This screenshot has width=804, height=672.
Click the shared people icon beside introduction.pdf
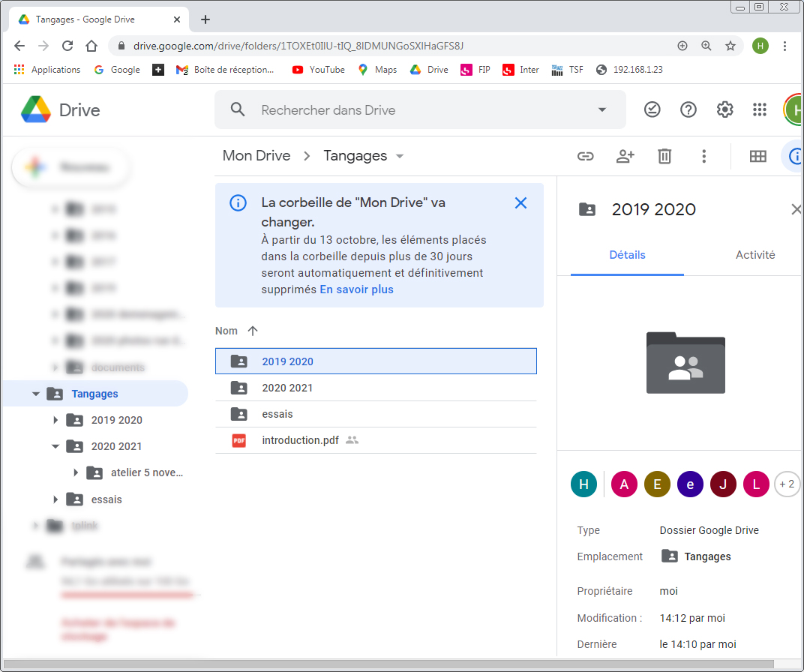coord(352,440)
